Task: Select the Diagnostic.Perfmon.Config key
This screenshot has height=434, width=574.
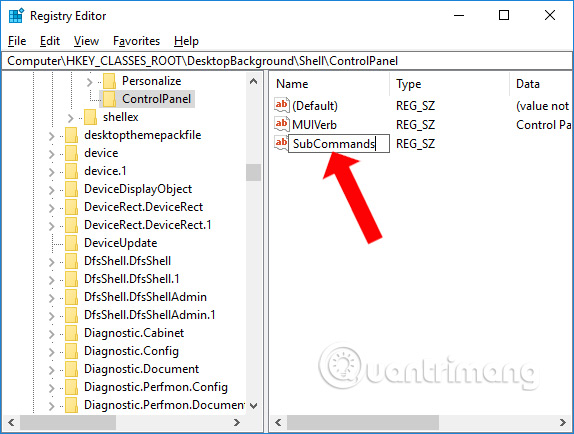Action: [156, 387]
